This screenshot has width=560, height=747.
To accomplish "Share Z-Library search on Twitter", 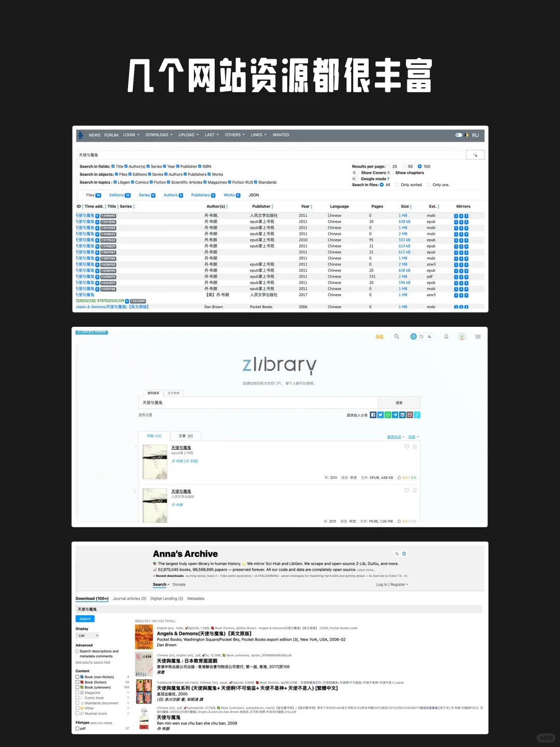I will [x=380, y=415].
